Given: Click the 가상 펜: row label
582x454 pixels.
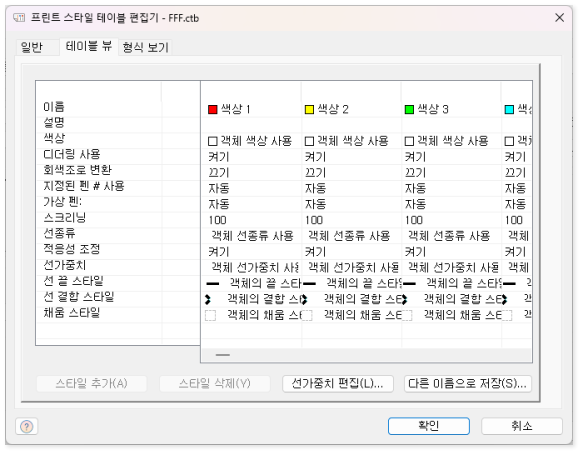Looking at the screenshot, I should pos(62,202).
